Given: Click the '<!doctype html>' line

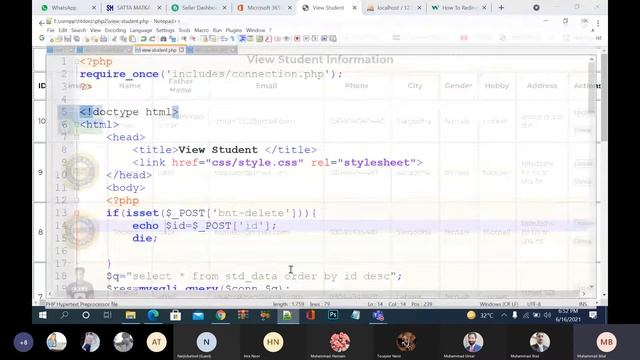Looking at the screenshot, I should point(129,111).
